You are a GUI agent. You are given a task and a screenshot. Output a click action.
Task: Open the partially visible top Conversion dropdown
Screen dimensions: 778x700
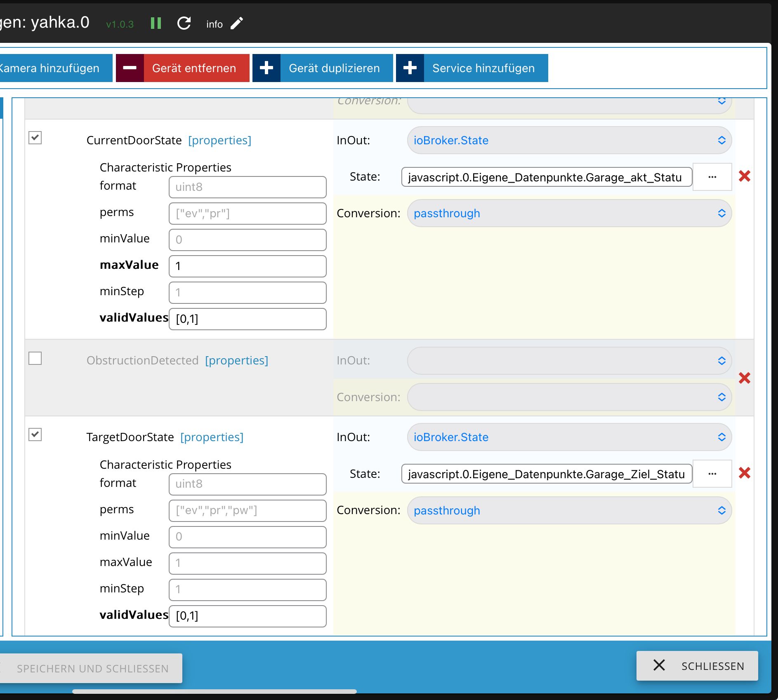pos(569,105)
